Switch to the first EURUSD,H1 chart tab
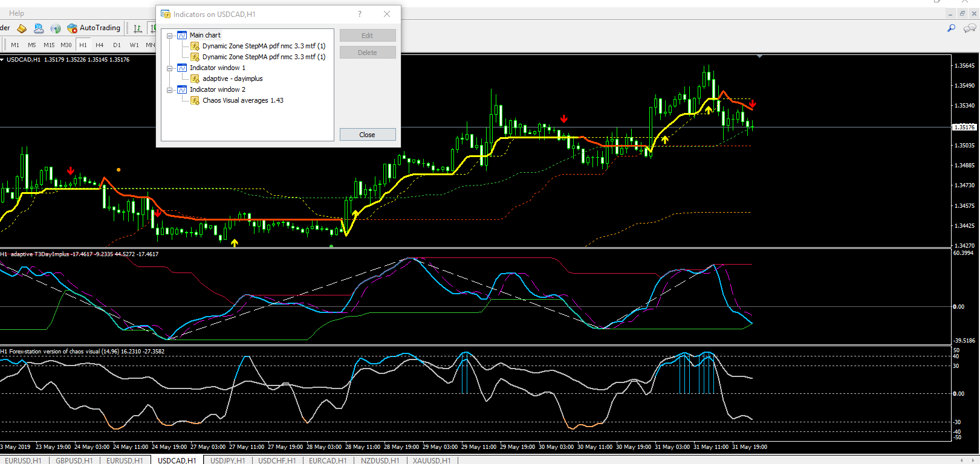 click(x=23, y=460)
